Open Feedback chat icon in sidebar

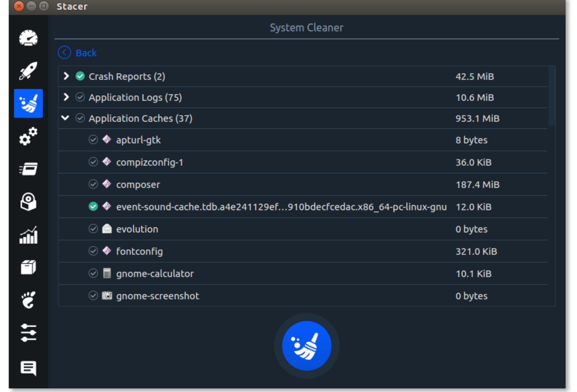pyautogui.click(x=28, y=368)
